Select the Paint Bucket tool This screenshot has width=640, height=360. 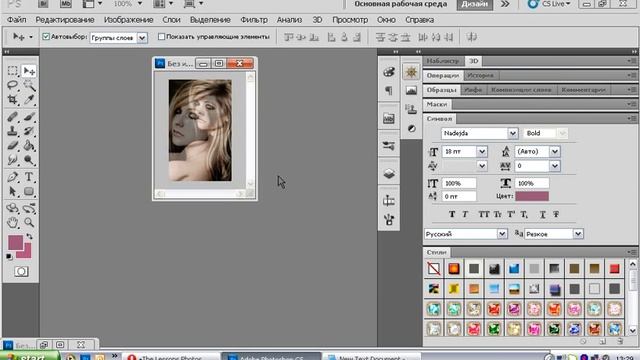pos(29,145)
